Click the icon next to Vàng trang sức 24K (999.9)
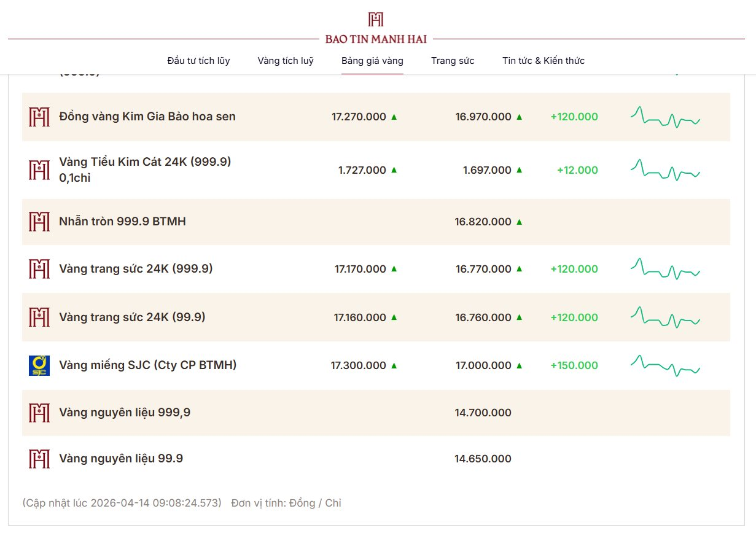This screenshot has height=533, width=756. [x=39, y=269]
